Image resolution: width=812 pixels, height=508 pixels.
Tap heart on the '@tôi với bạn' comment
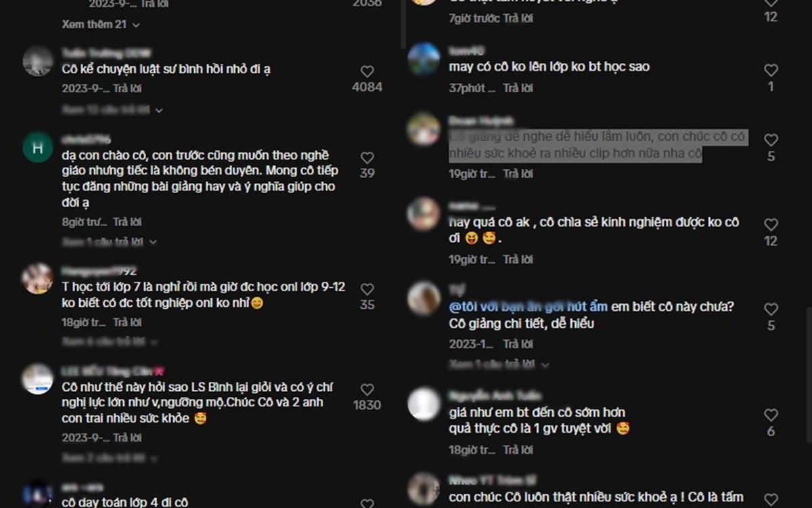click(x=771, y=309)
